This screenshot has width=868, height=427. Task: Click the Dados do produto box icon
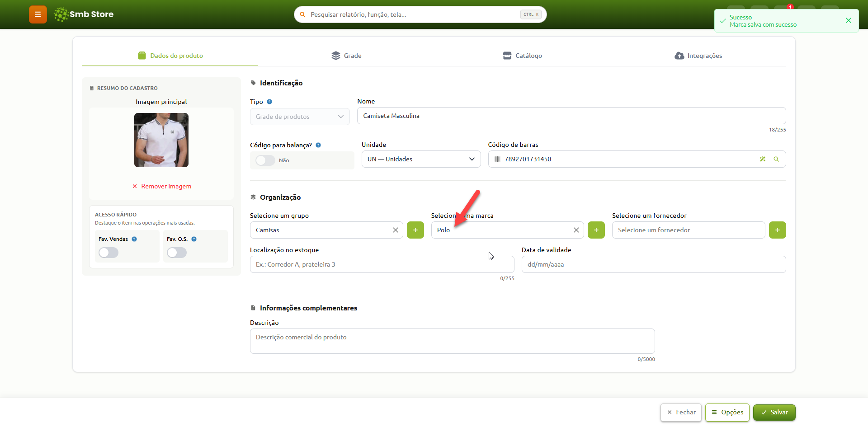pyautogui.click(x=142, y=56)
